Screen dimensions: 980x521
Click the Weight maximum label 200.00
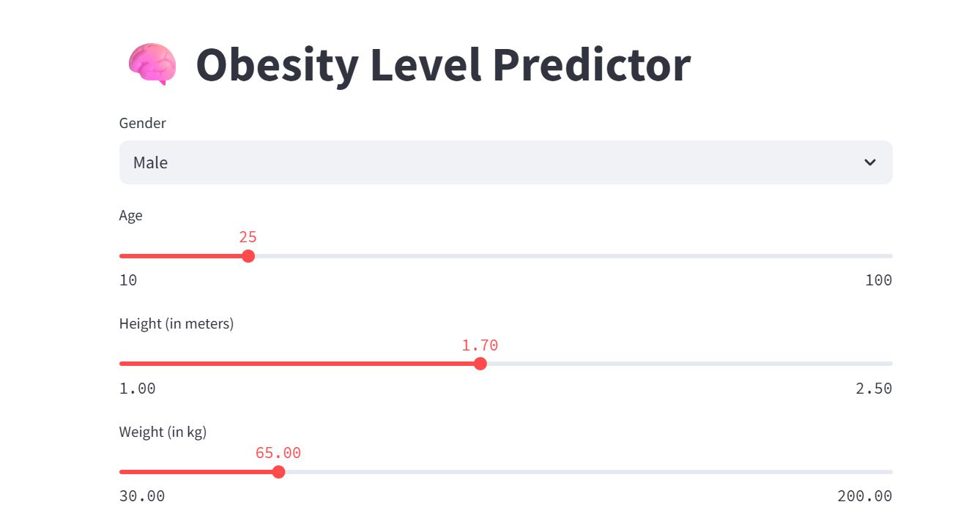point(865,496)
